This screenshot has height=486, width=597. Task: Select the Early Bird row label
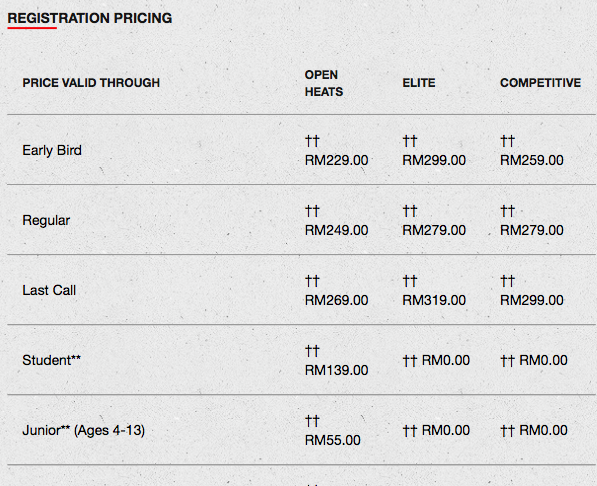(x=52, y=150)
